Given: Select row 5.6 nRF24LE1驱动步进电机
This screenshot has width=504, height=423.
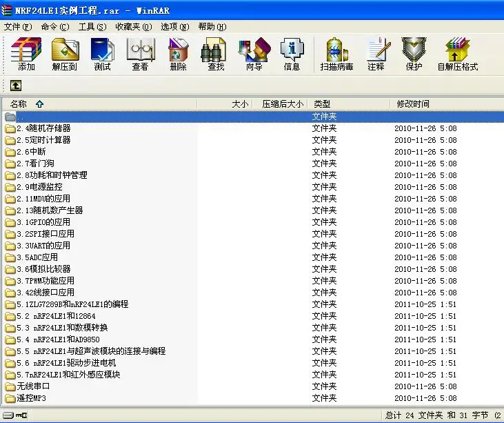Looking at the screenshot, I should point(254,363).
